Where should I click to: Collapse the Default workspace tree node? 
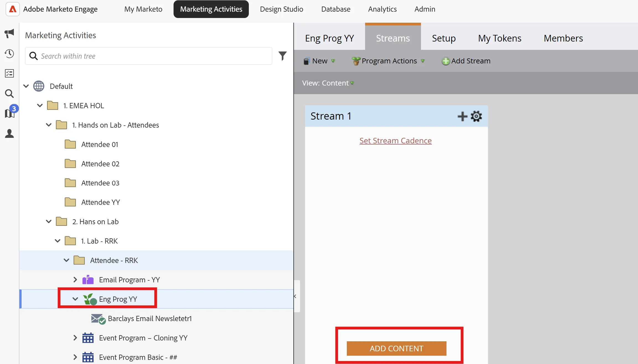pyautogui.click(x=26, y=86)
